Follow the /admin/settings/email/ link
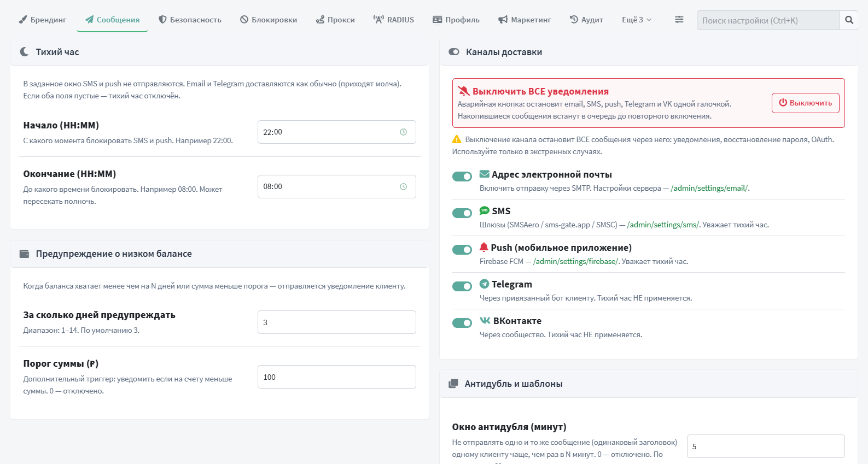Screen dimensions: 868x464 709,188
